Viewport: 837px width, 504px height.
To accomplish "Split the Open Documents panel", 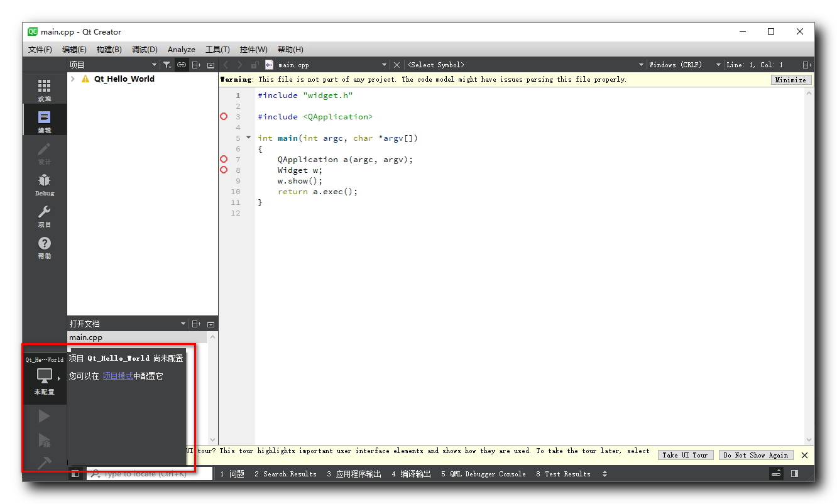I will click(x=197, y=324).
